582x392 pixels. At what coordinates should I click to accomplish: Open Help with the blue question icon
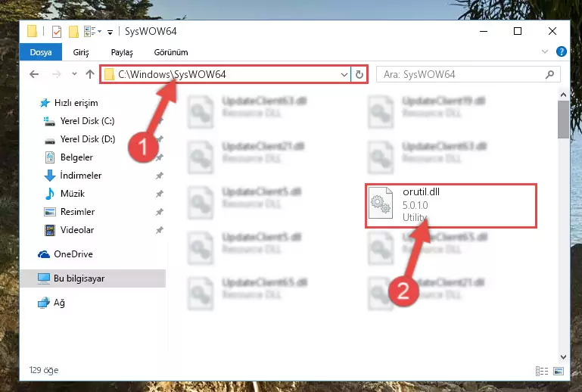coord(562,51)
